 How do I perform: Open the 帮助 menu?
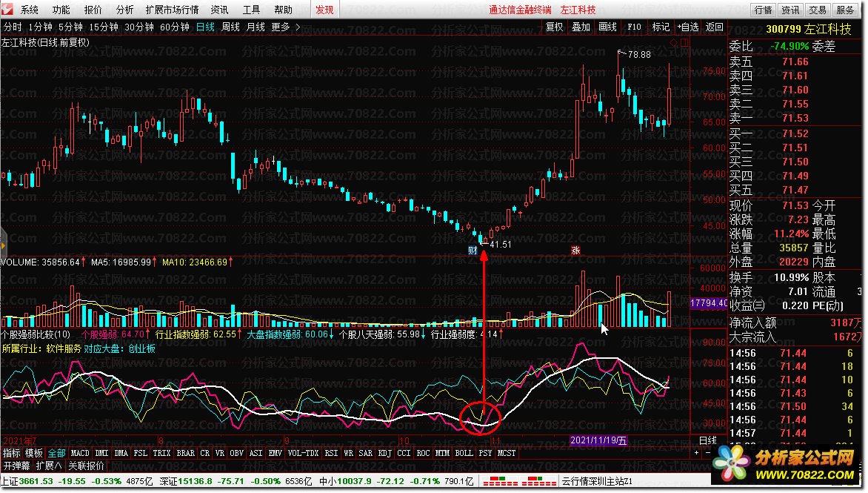(x=283, y=10)
